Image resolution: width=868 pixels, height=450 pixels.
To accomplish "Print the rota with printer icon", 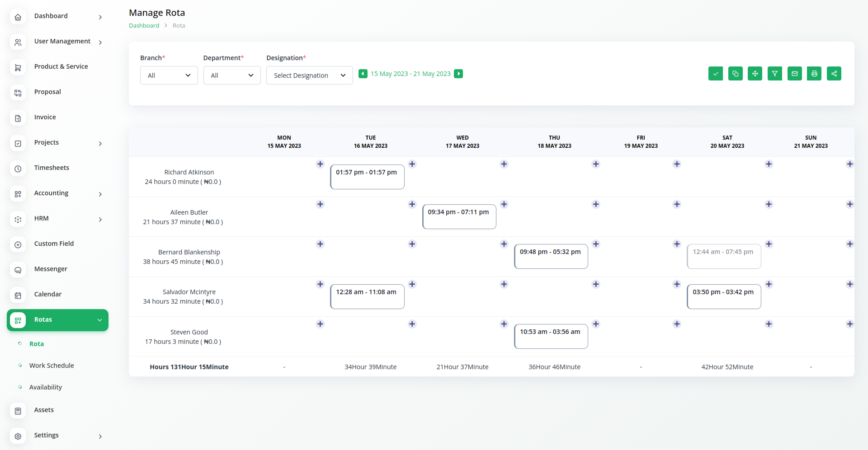I will click(814, 74).
